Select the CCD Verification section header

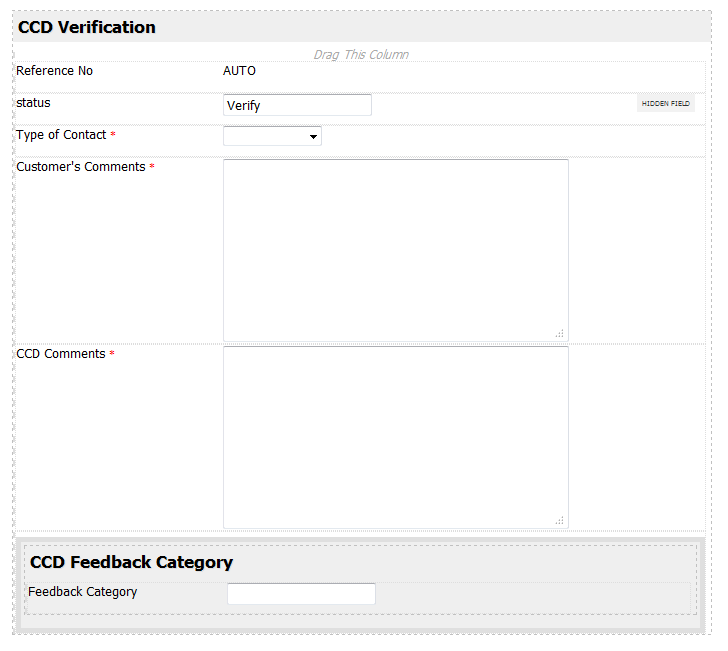87,27
